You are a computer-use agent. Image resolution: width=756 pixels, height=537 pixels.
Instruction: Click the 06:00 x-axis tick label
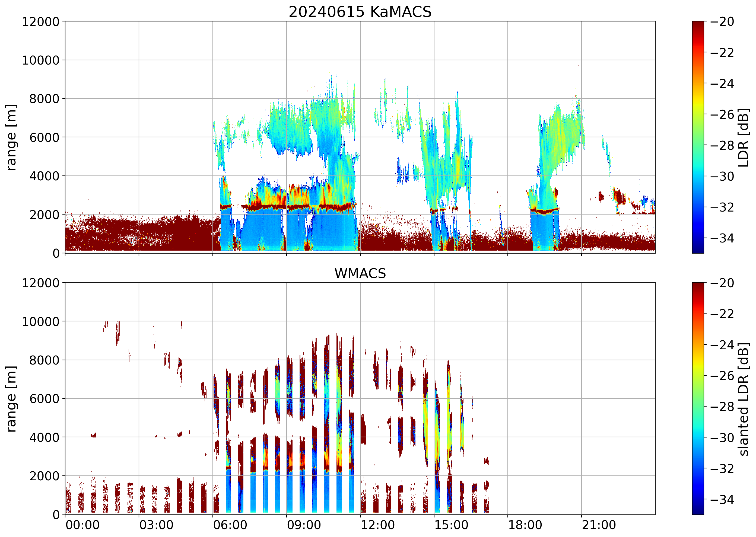click(x=230, y=525)
